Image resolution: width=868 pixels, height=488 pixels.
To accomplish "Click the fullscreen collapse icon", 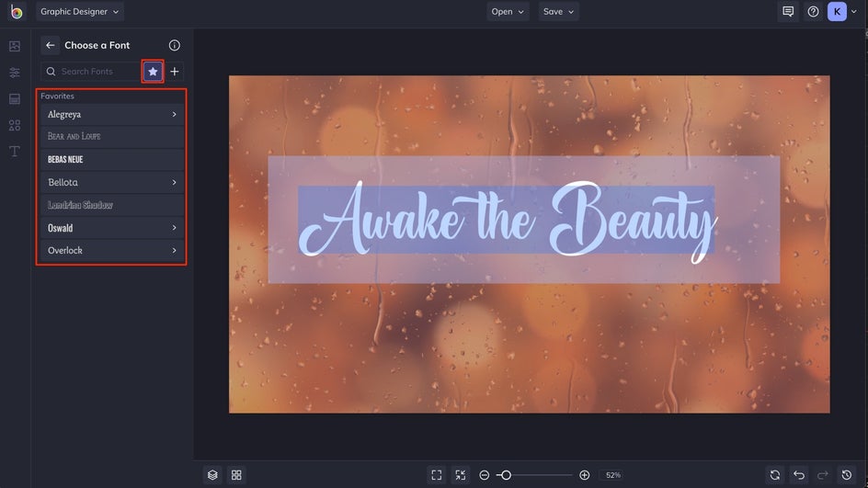I will tap(461, 475).
